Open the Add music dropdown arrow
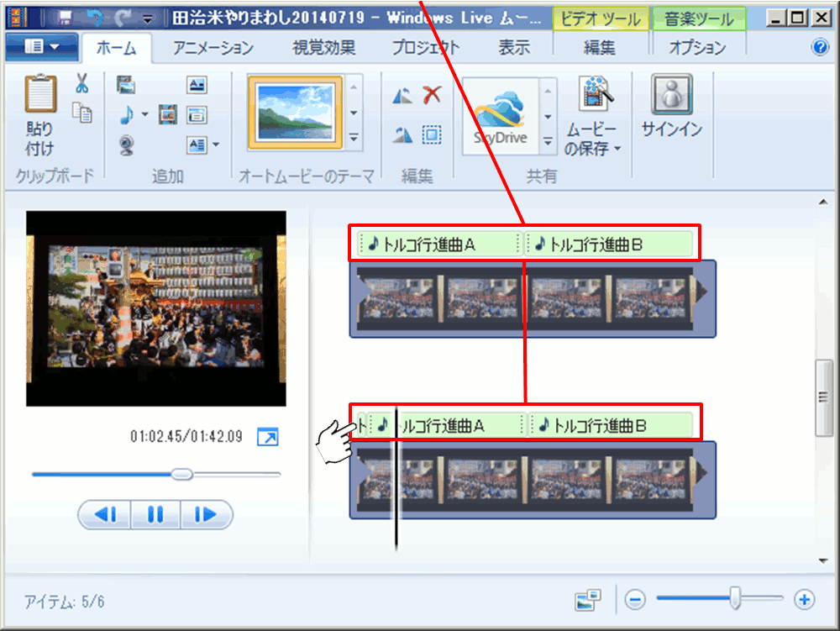This screenshot has width=840, height=631. tap(144, 115)
